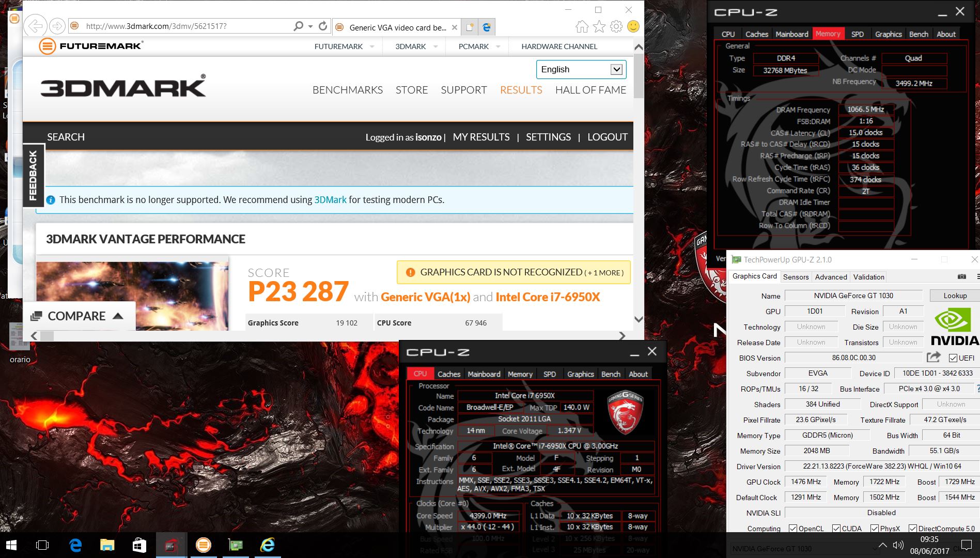Viewport: 980px width, 558px height.
Task: Click the Futuremark orange taskbar icon
Action: coord(204,545)
